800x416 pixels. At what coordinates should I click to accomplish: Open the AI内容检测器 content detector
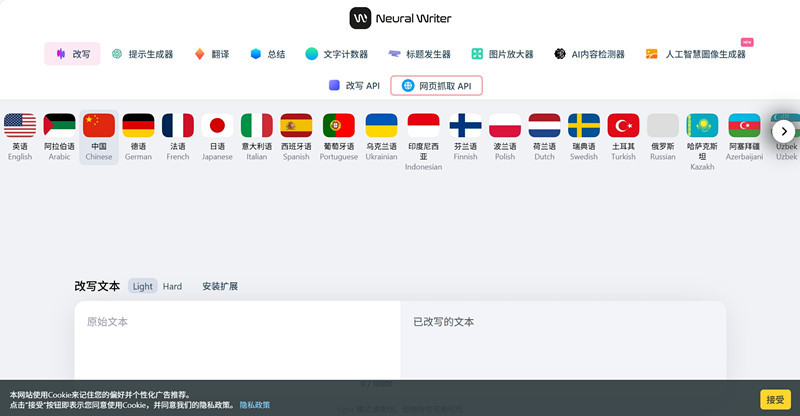589,54
